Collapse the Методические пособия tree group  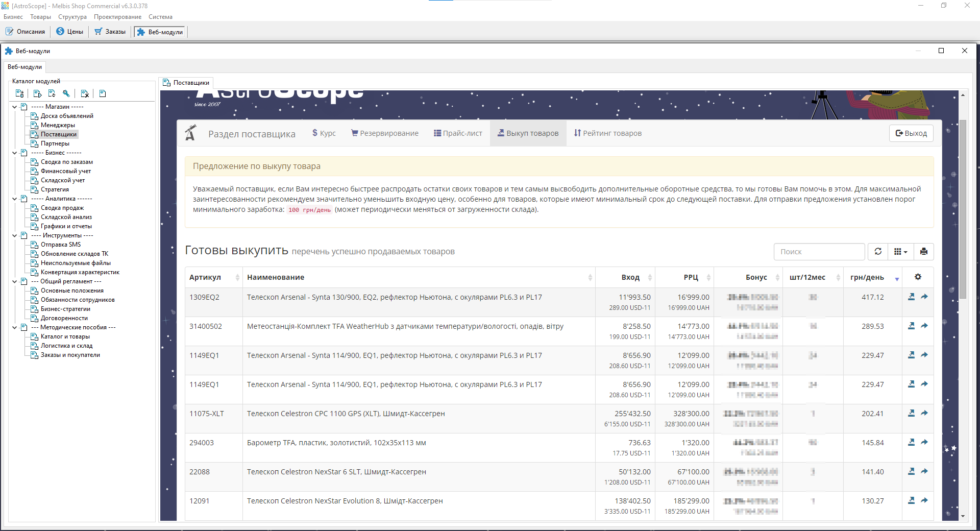[15, 327]
